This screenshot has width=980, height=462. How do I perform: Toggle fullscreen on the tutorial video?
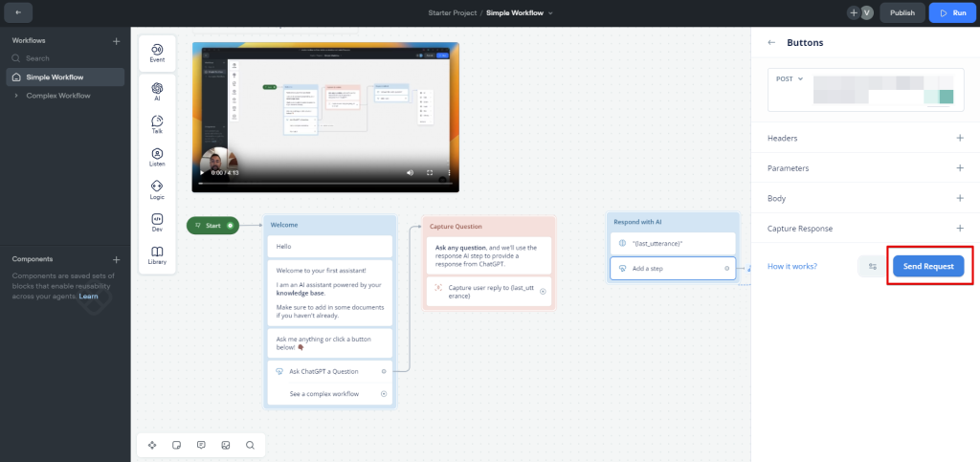click(x=429, y=173)
